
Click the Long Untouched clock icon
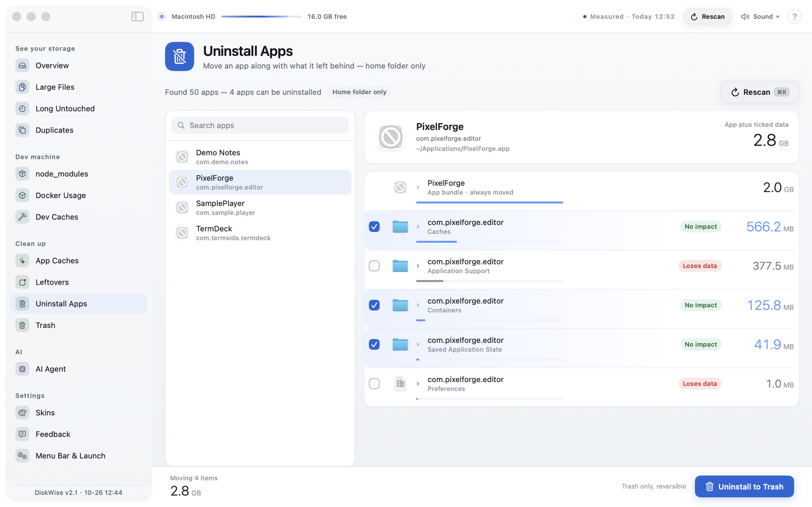tap(22, 109)
